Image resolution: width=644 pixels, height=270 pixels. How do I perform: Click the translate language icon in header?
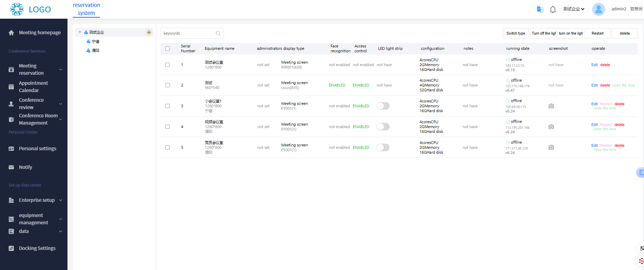540,9
